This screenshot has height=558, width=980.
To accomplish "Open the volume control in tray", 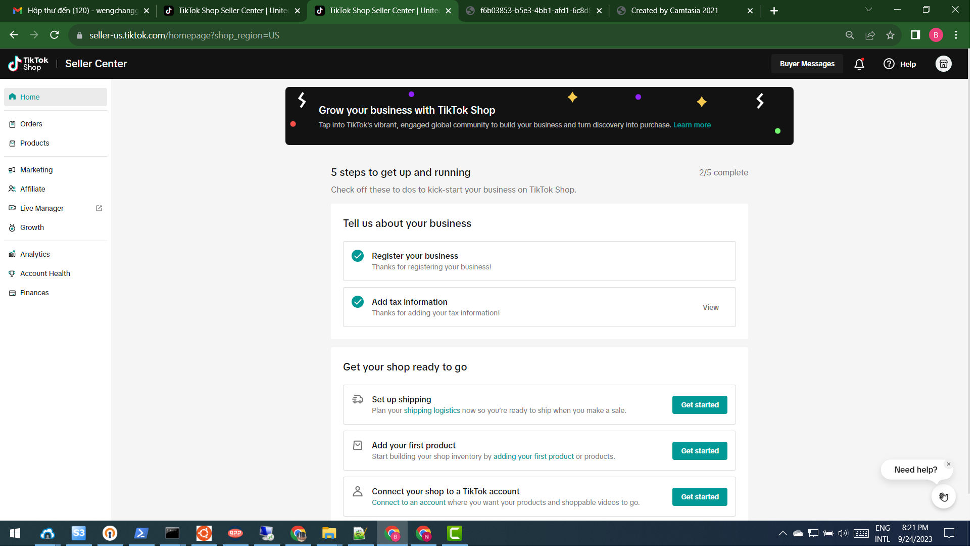I will 843,533.
